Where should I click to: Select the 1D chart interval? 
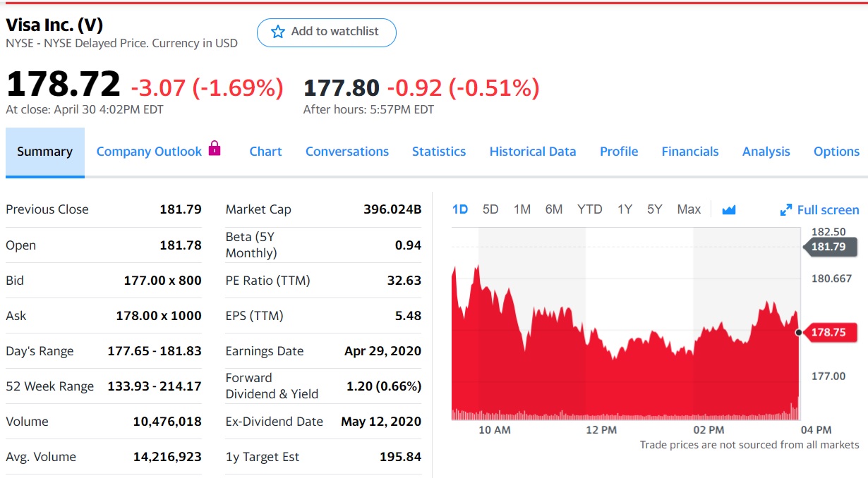click(x=459, y=209)
